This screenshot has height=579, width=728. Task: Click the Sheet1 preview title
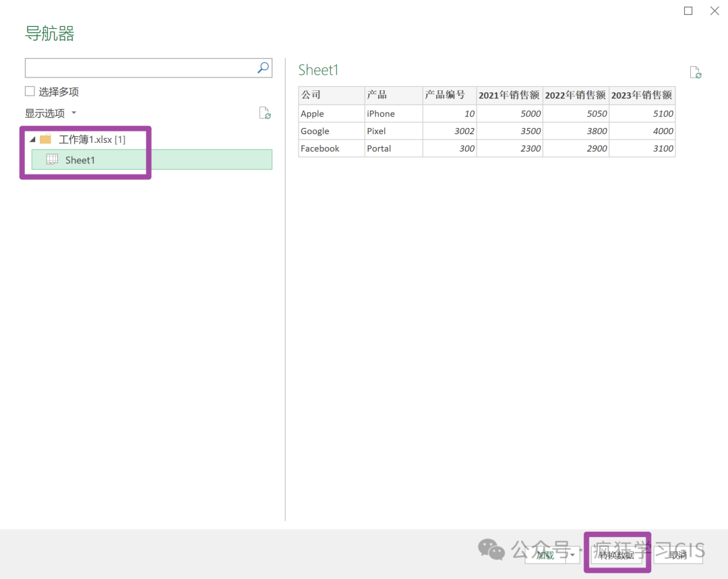(318, 70)
